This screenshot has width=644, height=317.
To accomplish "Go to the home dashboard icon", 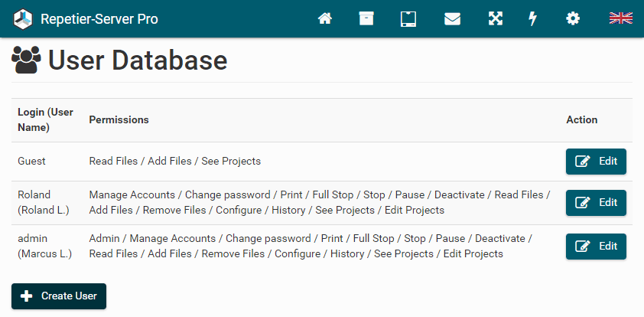I will 325,18.
